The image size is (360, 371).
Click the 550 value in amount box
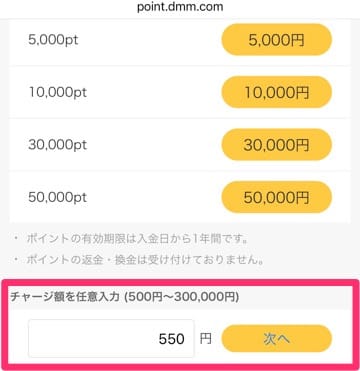click(172, 339)
